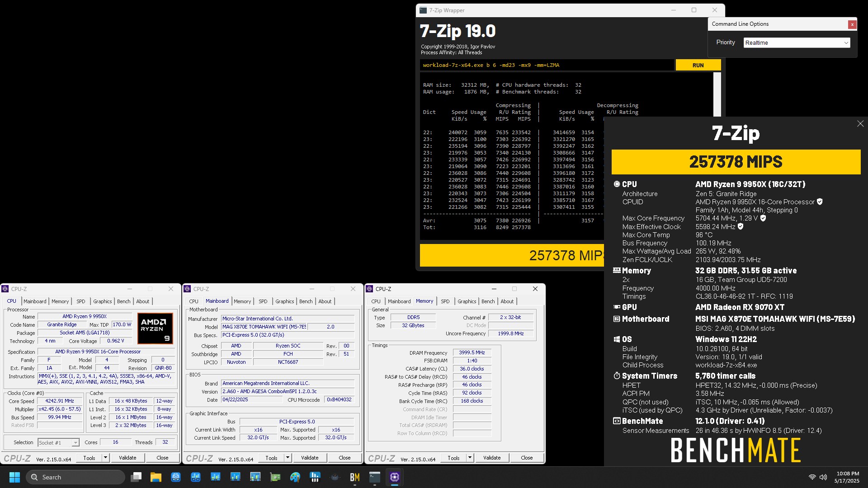Viewport: 868px width, 488px height.
Task: Click the verified shield next to Max Core Frequency
Action: (763, 218)
